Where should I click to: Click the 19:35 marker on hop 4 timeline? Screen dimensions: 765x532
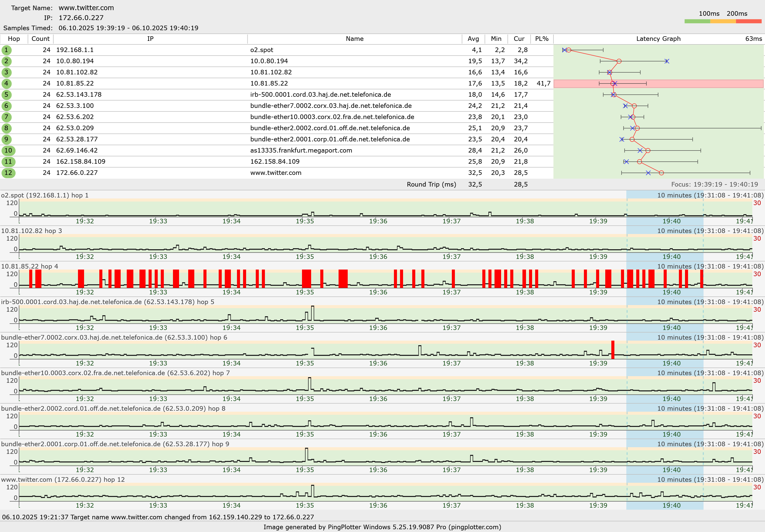(x=305, y=292)
